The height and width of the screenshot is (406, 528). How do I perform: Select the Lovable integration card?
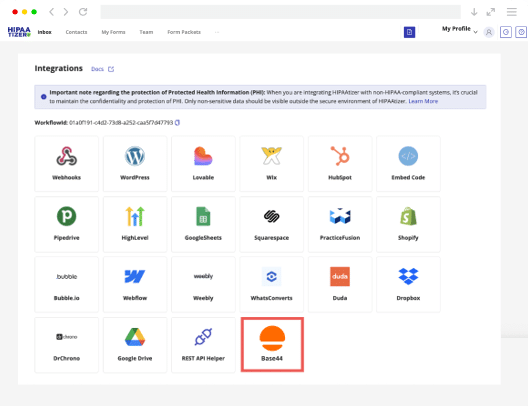tap(203, 164)
